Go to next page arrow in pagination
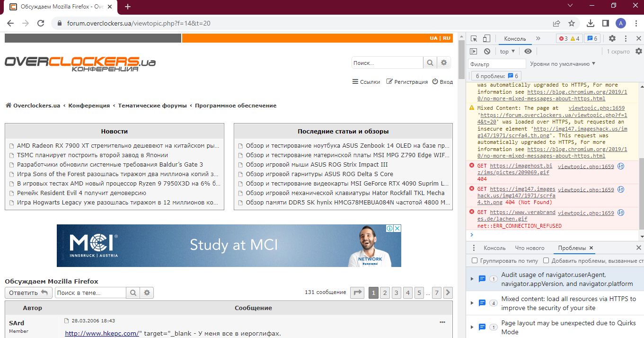 click(448, 293)
